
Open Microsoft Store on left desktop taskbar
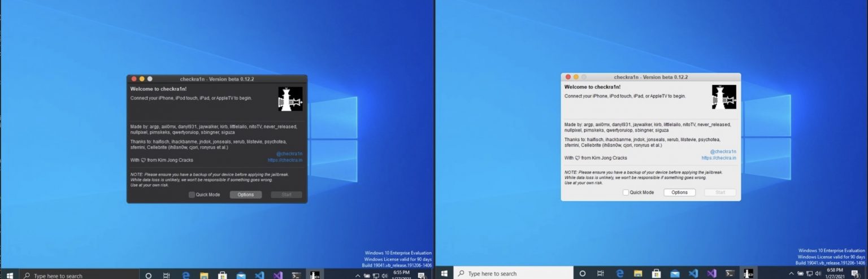[x=223, y=276]
